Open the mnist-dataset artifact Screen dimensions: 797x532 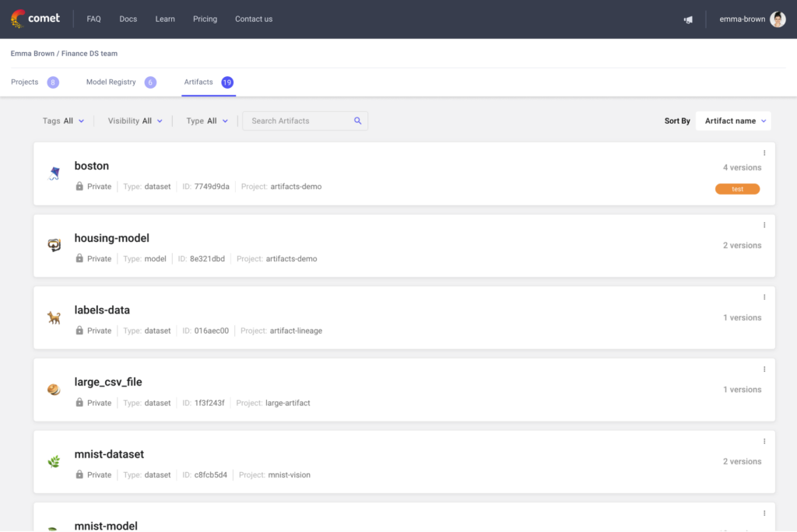[x=109, y=454]
